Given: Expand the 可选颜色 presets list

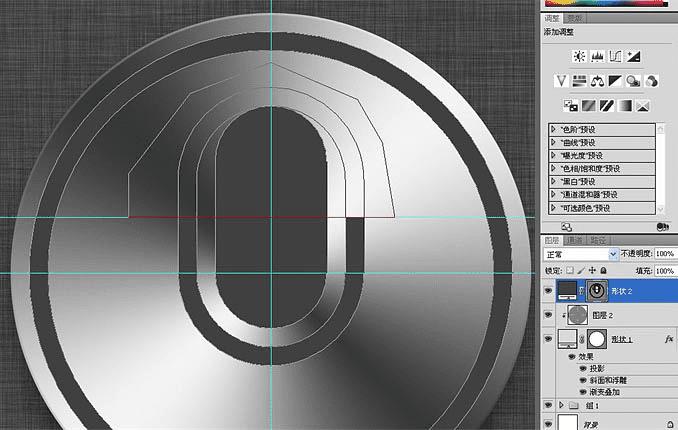Looking at the screenshot, I should tap(553, 208).
